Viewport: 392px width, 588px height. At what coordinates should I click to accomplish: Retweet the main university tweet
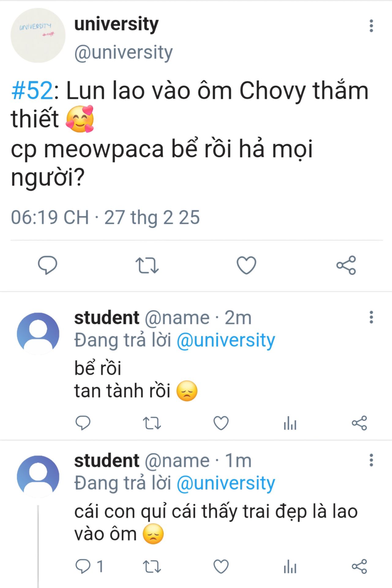147,265
